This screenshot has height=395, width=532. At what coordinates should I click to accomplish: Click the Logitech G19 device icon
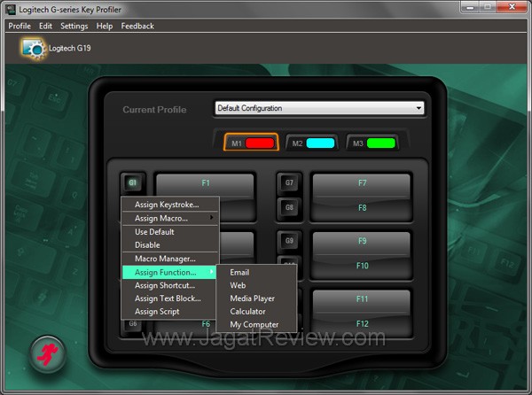(33, 49)
